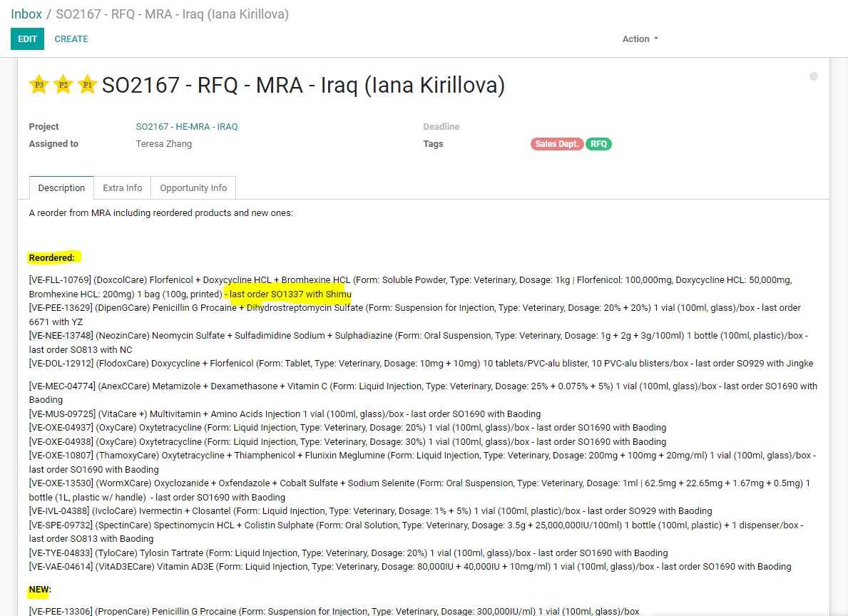The height and width of the screenshot is (616, 848).
Task: Click text last order SO929 with Jingke
Action: click(x=755, y=364)
